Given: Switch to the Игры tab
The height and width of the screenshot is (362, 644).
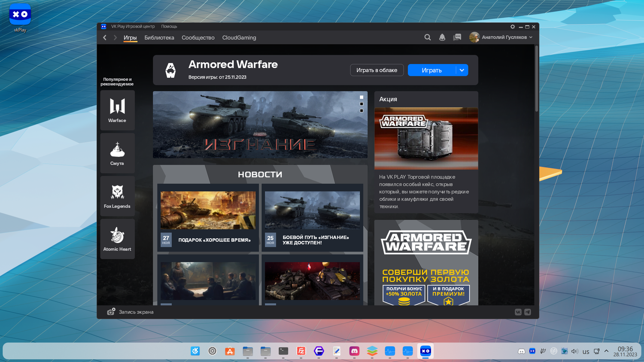Looking at the screenshot, I should [x=130, y=38].
